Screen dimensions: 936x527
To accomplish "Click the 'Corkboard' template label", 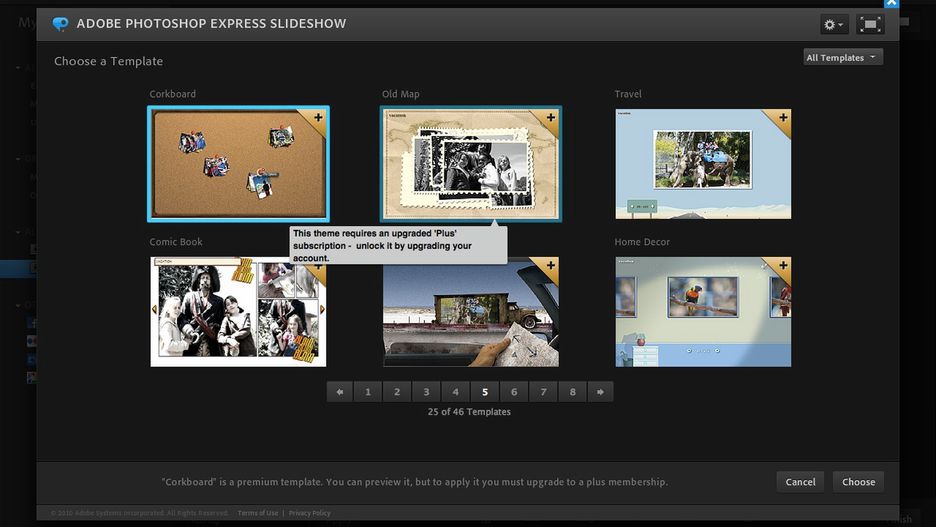I will pos(173,94).
